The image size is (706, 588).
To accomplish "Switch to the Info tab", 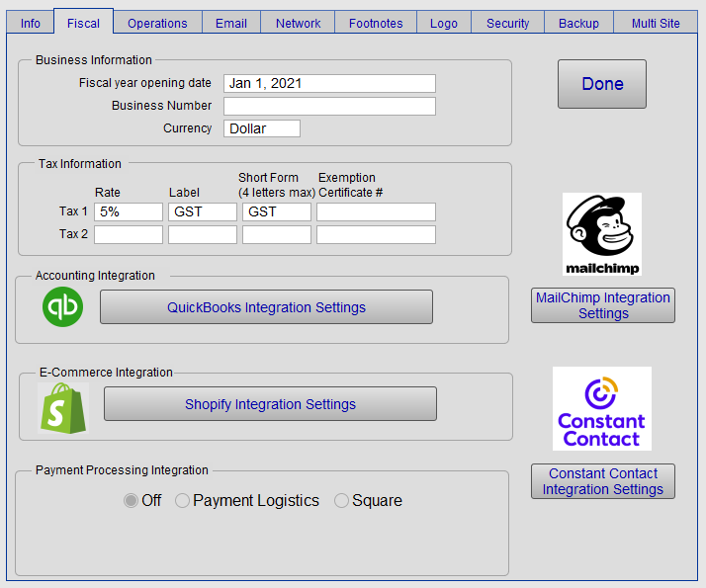I will point(31,23).
